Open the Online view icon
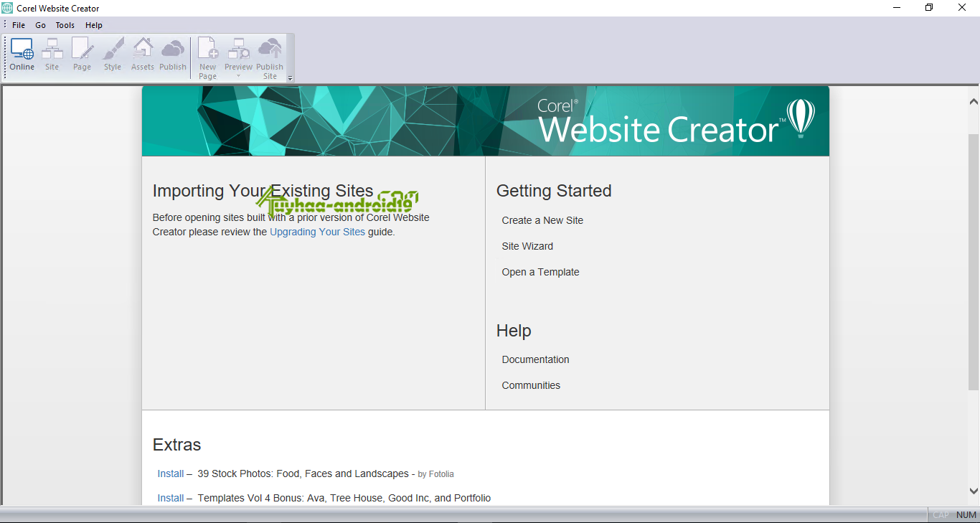The width and height of the screenshot is (980, 523). point(22,55)
